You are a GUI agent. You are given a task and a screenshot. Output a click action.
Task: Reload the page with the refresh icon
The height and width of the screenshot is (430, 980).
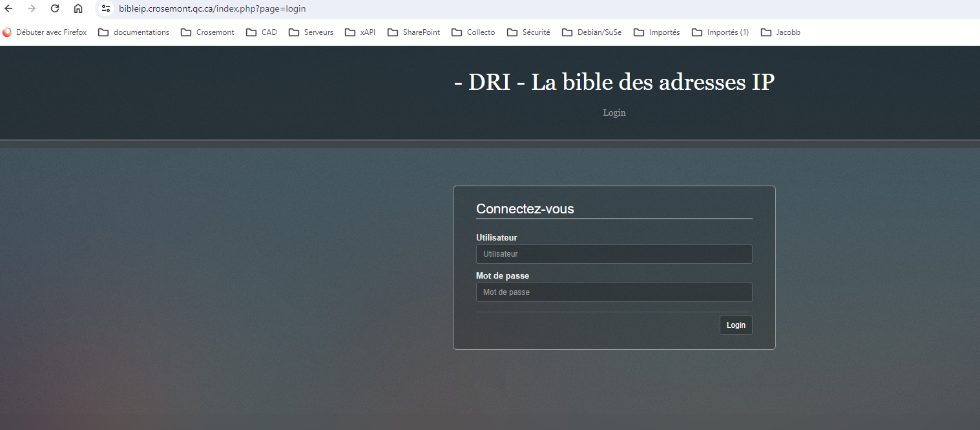tap(55, 9)
